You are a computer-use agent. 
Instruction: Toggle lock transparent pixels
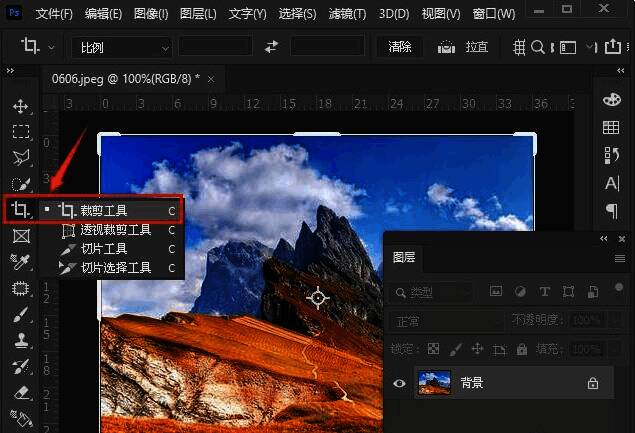coord(433,348)
